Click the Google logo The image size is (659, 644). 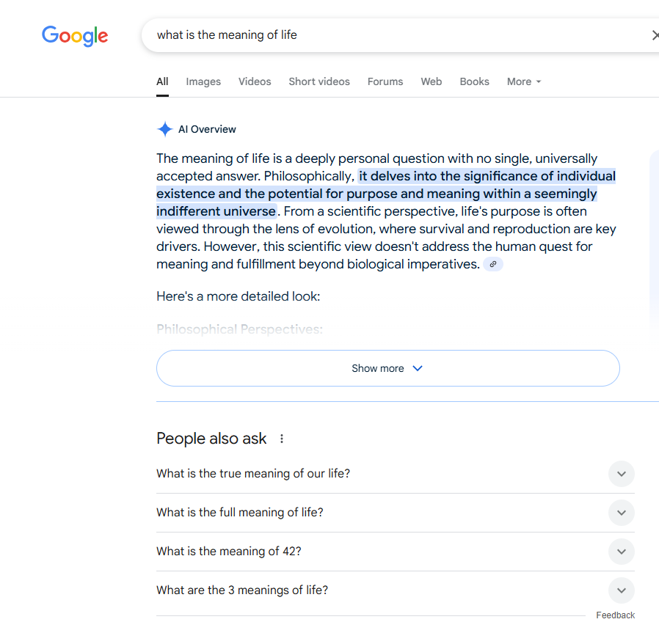coord(75,36)
